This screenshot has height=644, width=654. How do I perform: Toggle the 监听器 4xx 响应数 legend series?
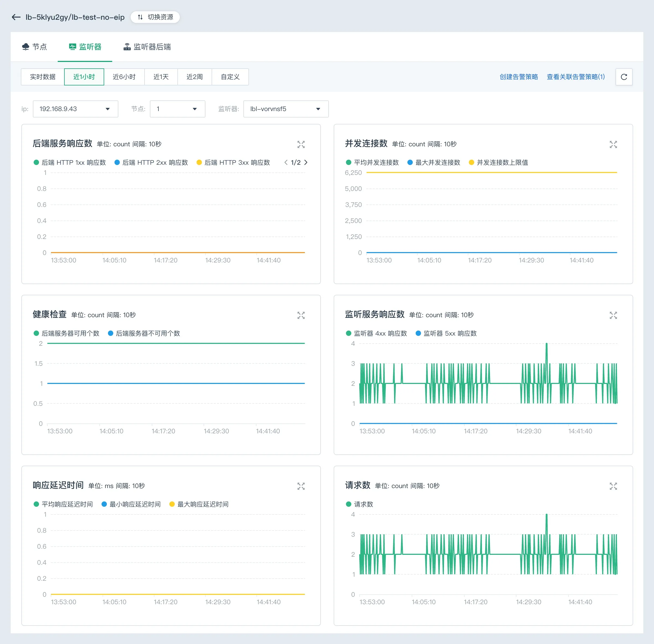point(376,333)
